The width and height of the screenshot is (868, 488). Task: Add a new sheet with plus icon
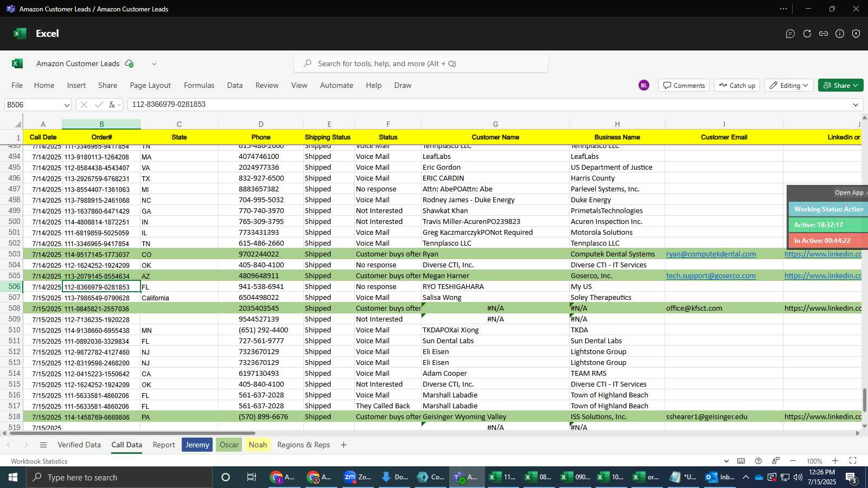tap(343, 445)
